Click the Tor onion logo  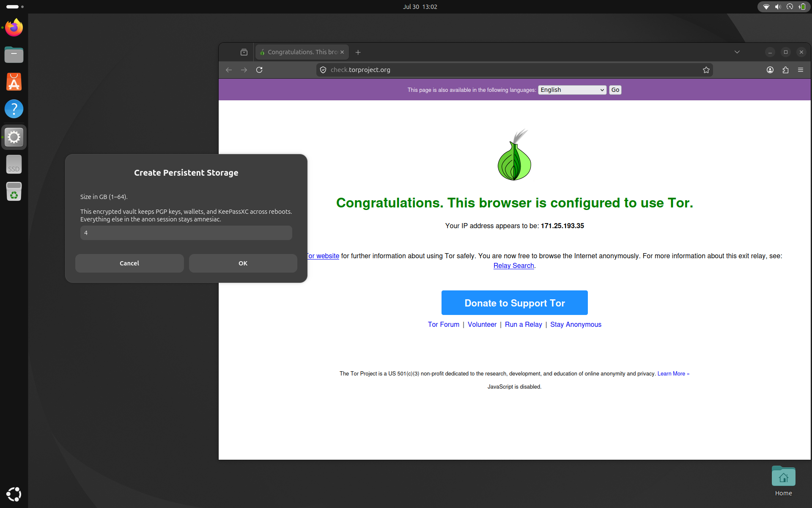(x=514, y=155)
